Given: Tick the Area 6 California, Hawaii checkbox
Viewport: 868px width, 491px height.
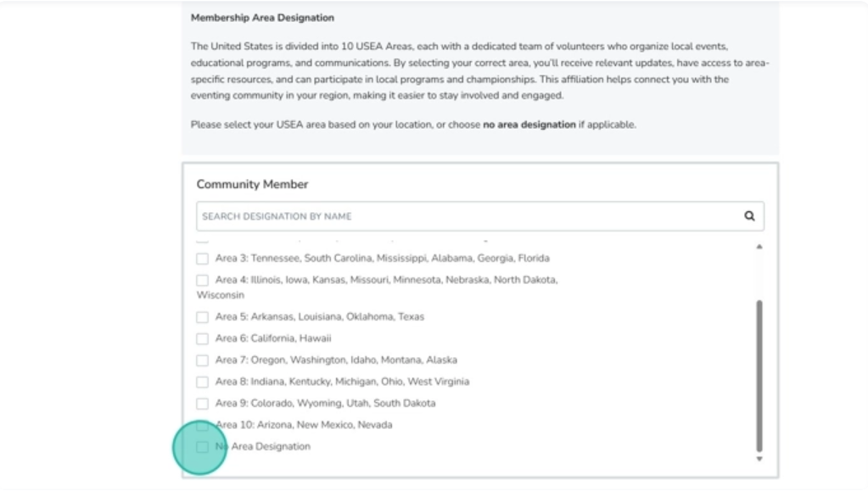Looking at the screenshot, I should coord(203,338).
